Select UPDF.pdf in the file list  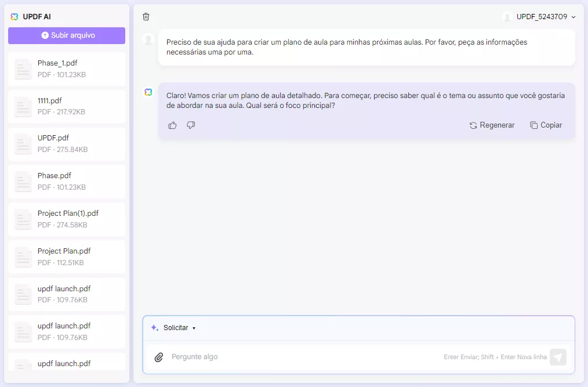click(67, 144)
